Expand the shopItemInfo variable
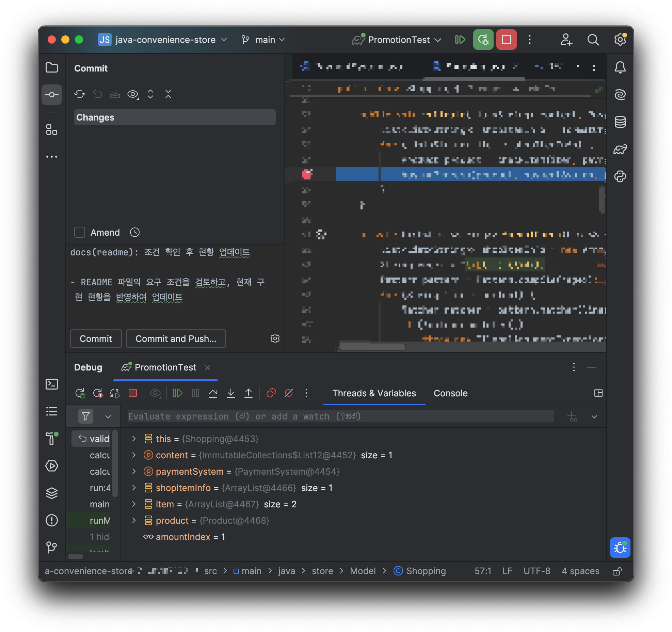672x632 pixels. (134, 488)
